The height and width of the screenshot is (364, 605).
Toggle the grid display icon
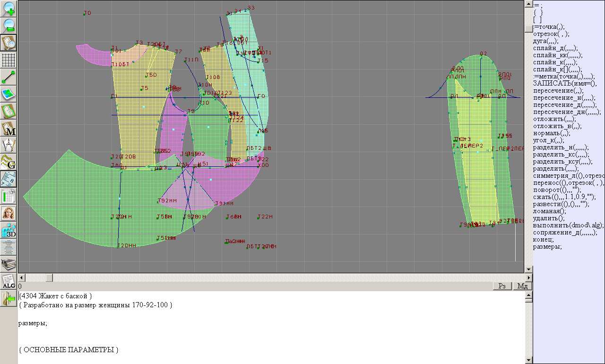click(9, 60)
